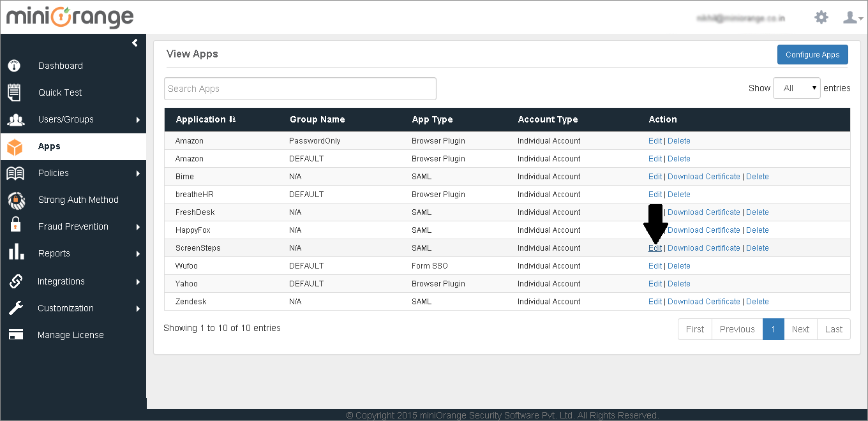Select Apps in the sidebar

(x=49, y=146)
